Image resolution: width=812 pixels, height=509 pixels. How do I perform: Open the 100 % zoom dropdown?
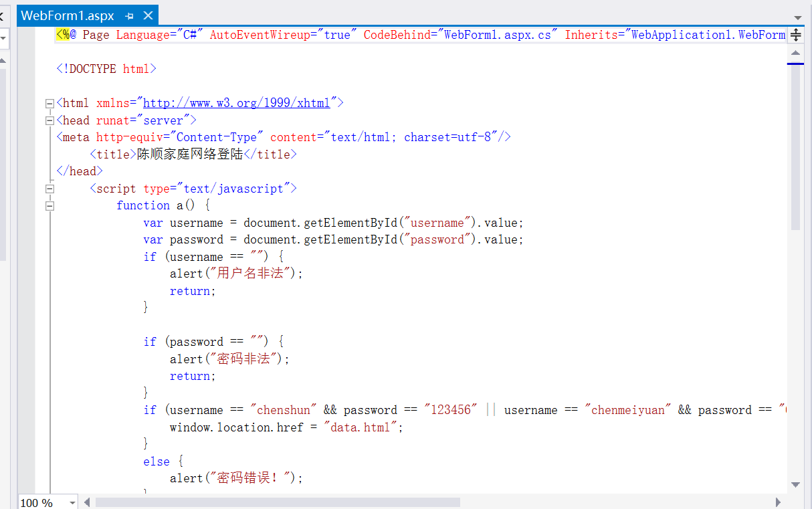tap(72, 502)
